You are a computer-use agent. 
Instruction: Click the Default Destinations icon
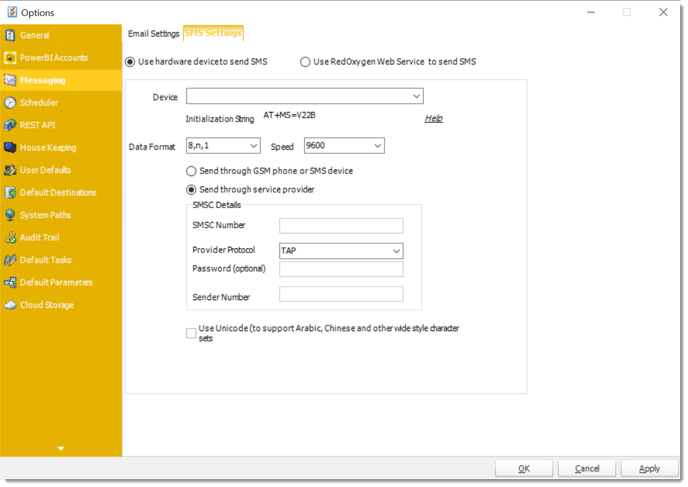10,193
